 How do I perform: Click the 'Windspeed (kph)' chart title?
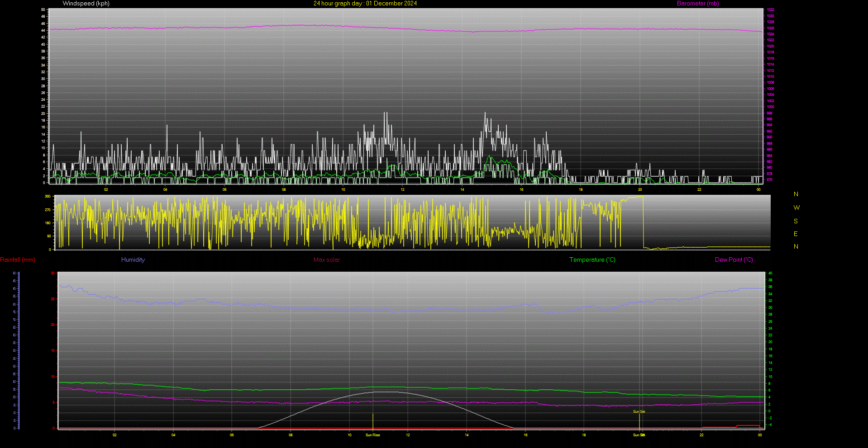tap(86, 4)
